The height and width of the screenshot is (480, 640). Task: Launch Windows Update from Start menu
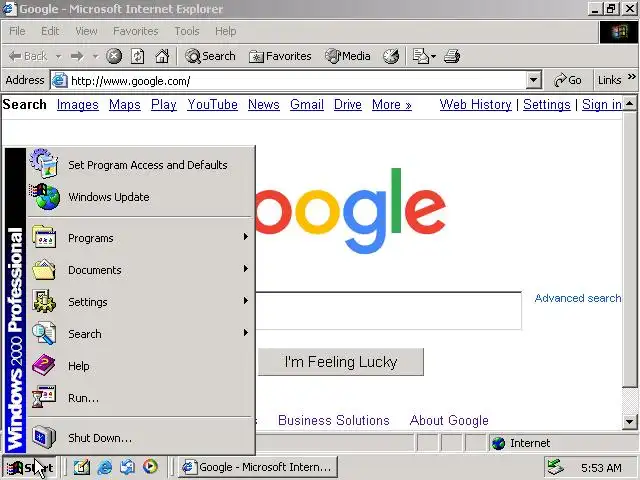coord(139,197)
